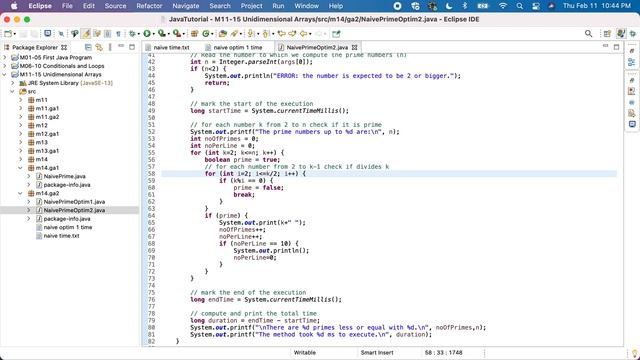Click the Open Perspective icon
The width and height of the screenshot is (640, 360).
pos(607,34)
